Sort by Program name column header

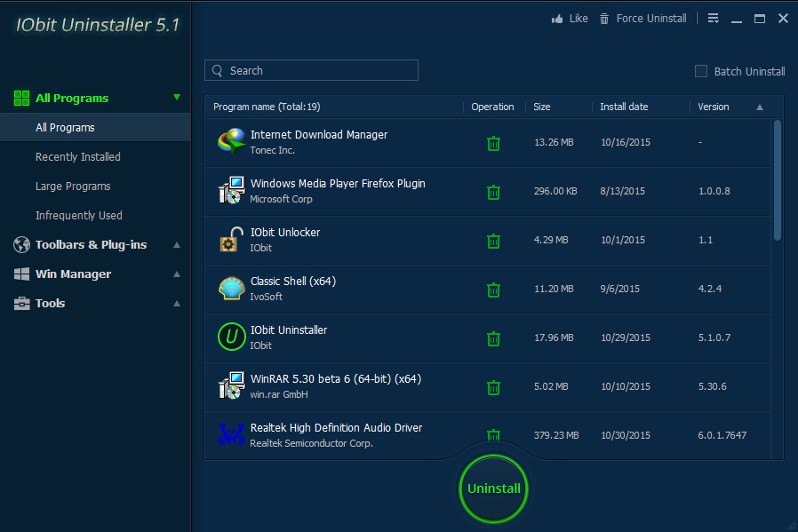tap(267, 107)
